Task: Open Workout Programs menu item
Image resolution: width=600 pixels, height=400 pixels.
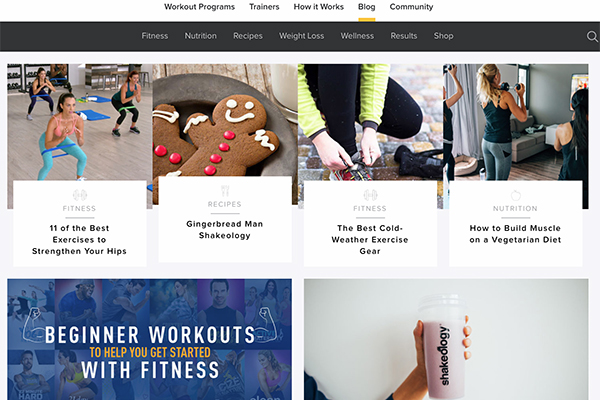Action: [199, 7]
